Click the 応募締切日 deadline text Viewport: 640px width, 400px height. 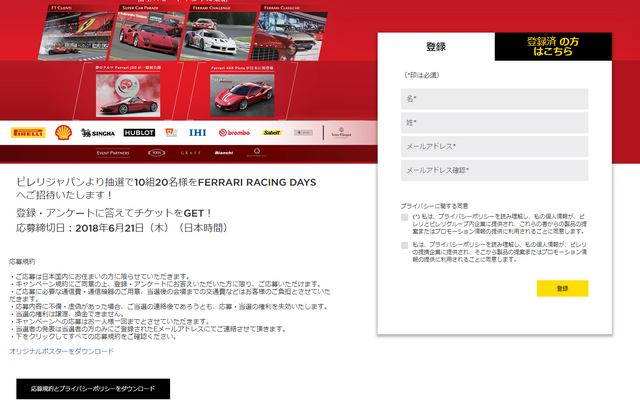(122, 228)
